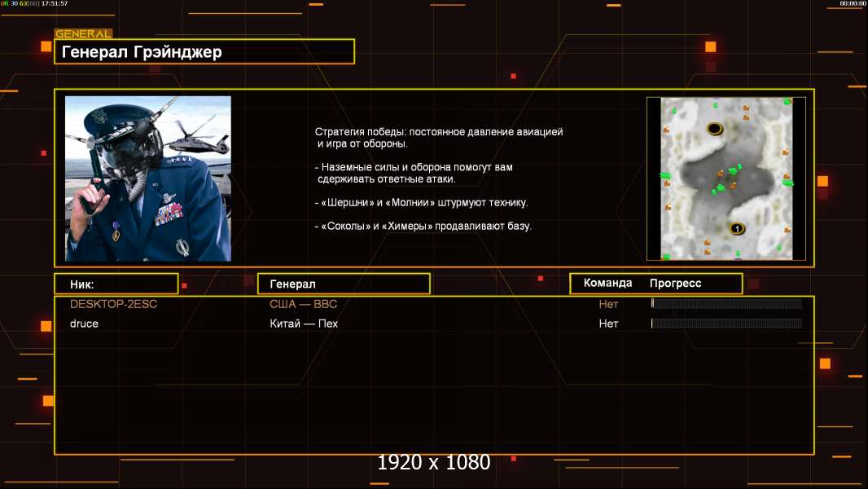Screen dimensions: 868x489
Task: Click the Китай — Пех general entry
Action: pos(304,324)
